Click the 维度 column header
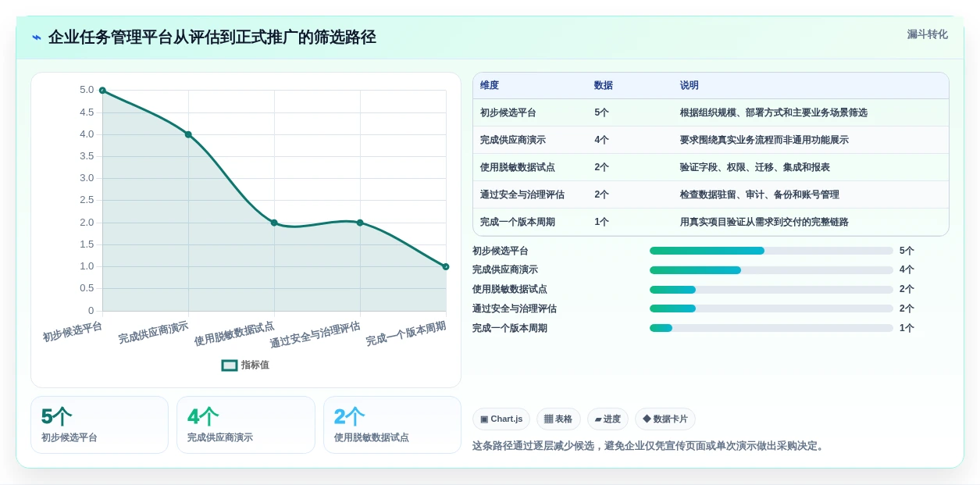This screenshot has height=485, width=980. (x=490, y=86)
